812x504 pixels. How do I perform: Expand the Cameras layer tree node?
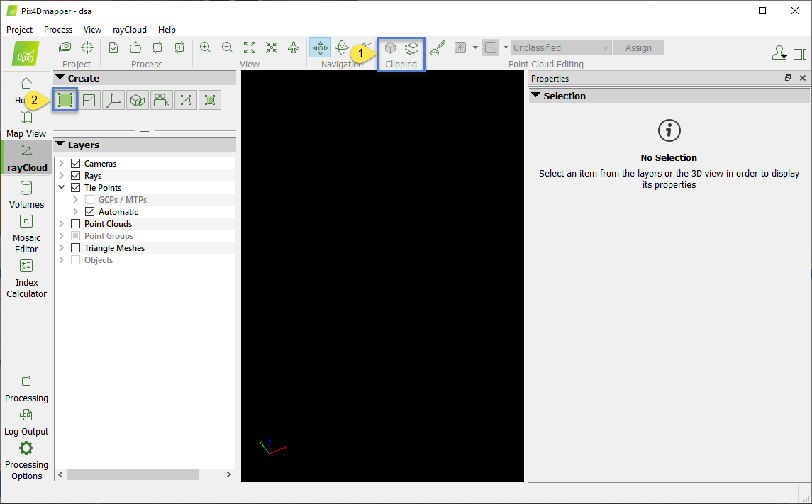(x=62, y=164)
